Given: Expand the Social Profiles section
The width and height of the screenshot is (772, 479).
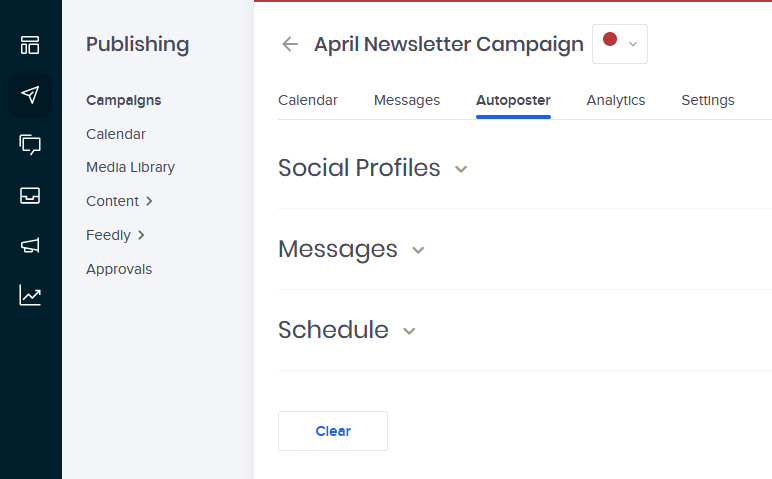Looking at the screenshot, I should coord(461,169).
